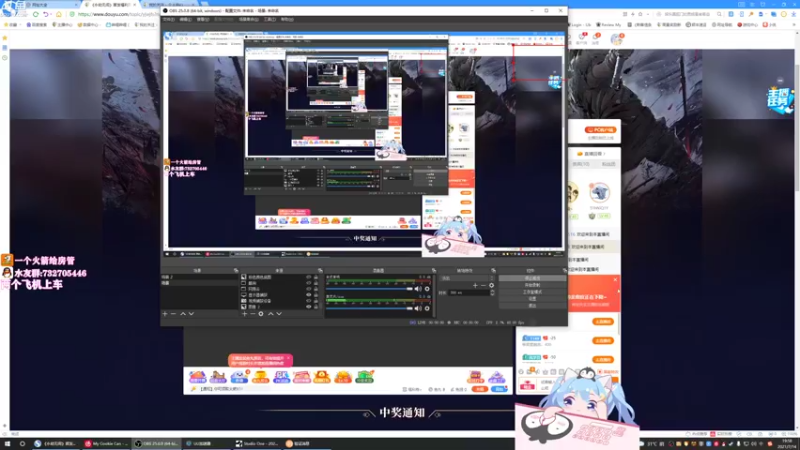800x450 pixels.
Task: Click browser undo-close arrow icon
Action: [46, 14]
